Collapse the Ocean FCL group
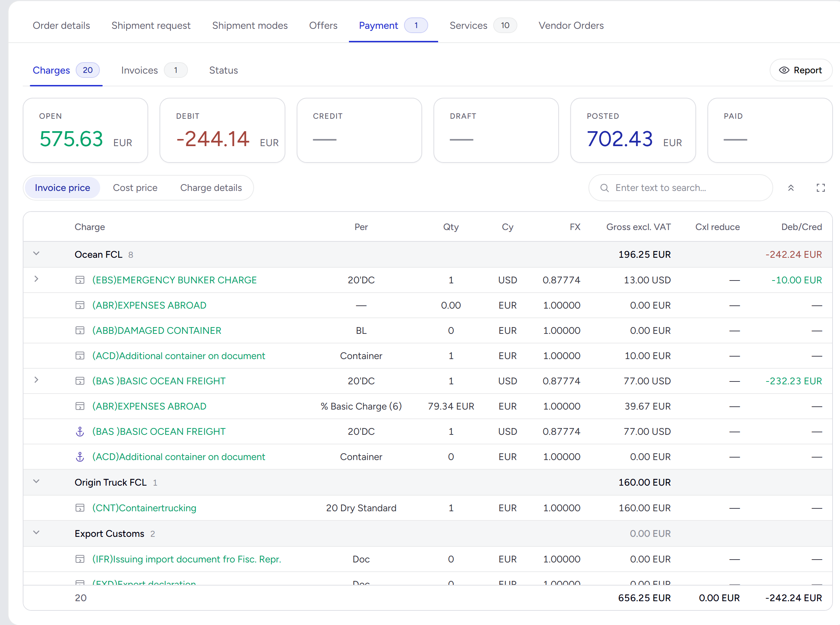The image size is (840, 625). tap(36, 254)
